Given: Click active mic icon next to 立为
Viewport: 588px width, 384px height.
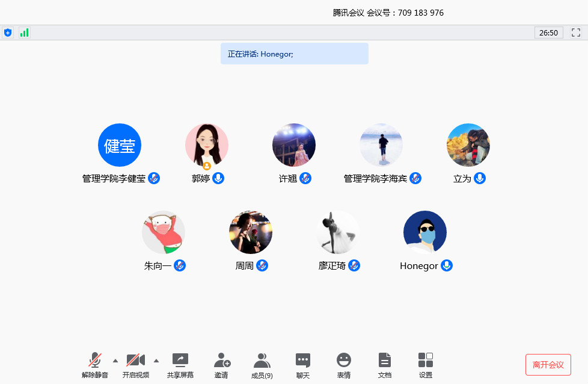Looking at the screenshot, I should click(x=480, y=178).
